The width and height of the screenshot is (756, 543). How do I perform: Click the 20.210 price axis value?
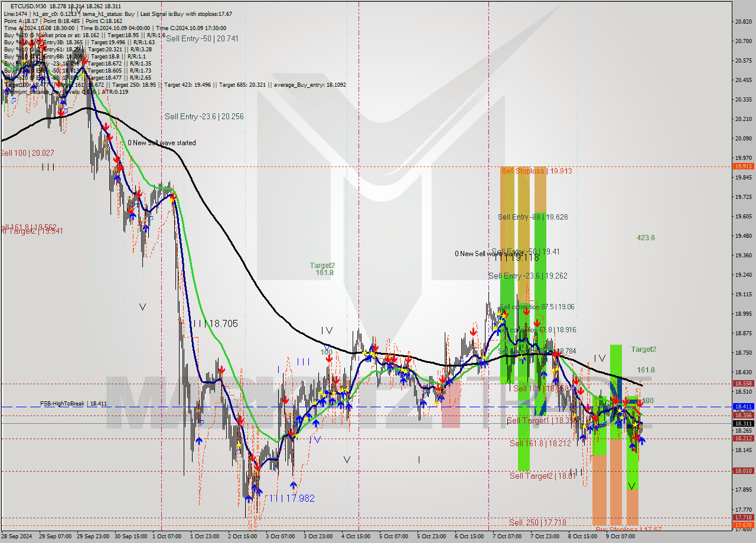tap(743, 119)
